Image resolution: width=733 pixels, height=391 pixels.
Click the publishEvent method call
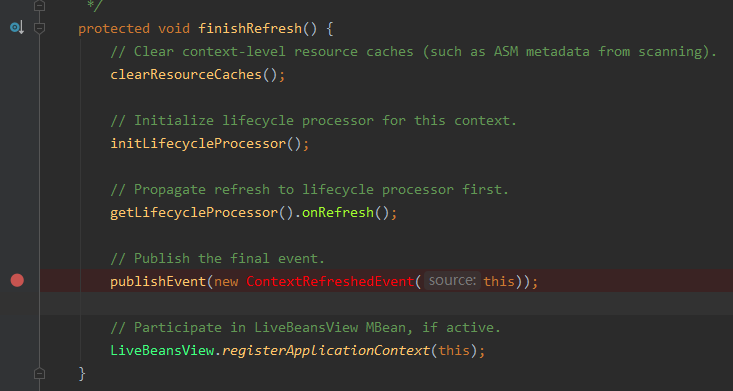[x=158, y=282]
